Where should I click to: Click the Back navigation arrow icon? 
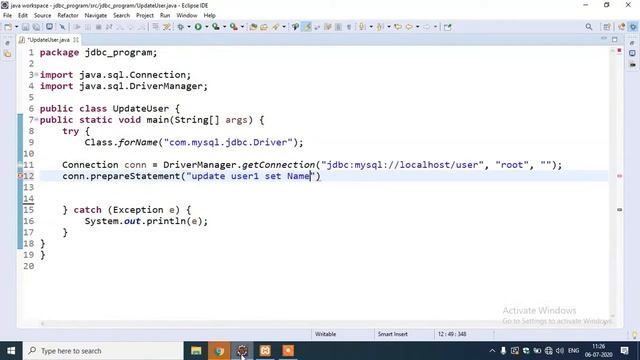tap(409, 27)
